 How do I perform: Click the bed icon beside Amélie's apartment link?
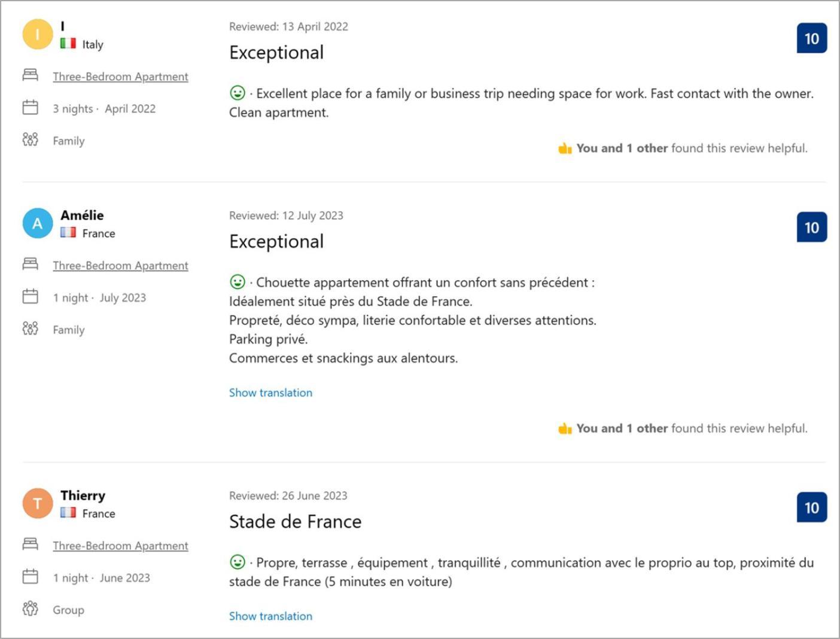pos(30,264)
